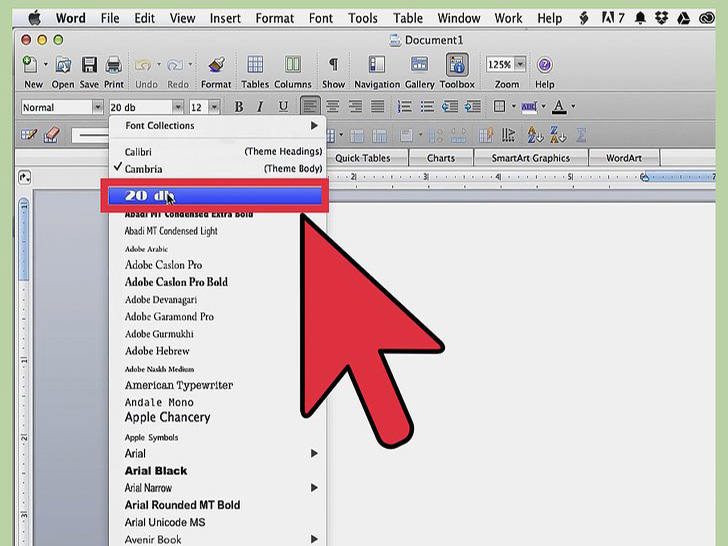Select the table eraser icon

pyautogui.click(x=52, y=135)
